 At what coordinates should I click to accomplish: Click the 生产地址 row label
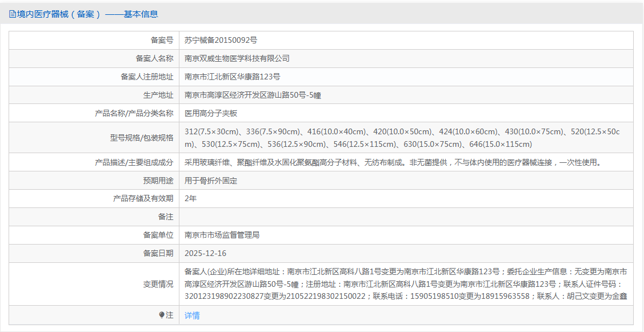pyautogui.click(x=158, y=95)
